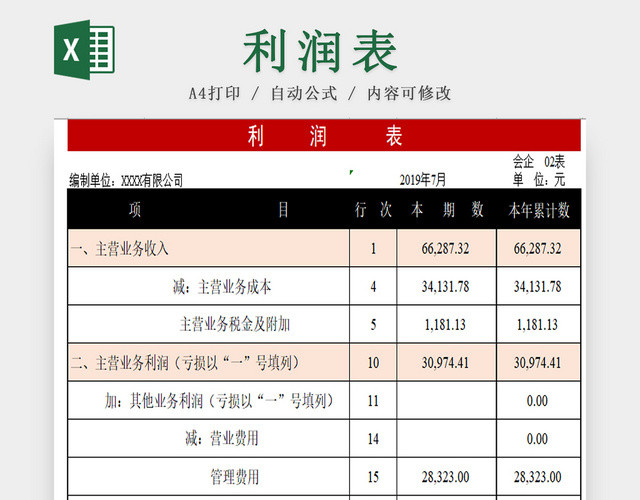Click the 一、主营业务收入 row label

click(x=120, y=249)
